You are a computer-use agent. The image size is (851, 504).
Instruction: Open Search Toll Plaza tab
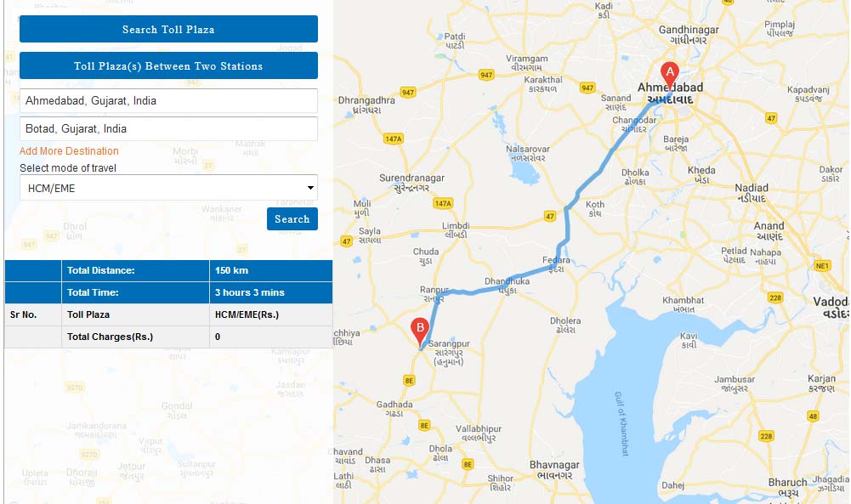pyautogui.click(x=169, y=29)
